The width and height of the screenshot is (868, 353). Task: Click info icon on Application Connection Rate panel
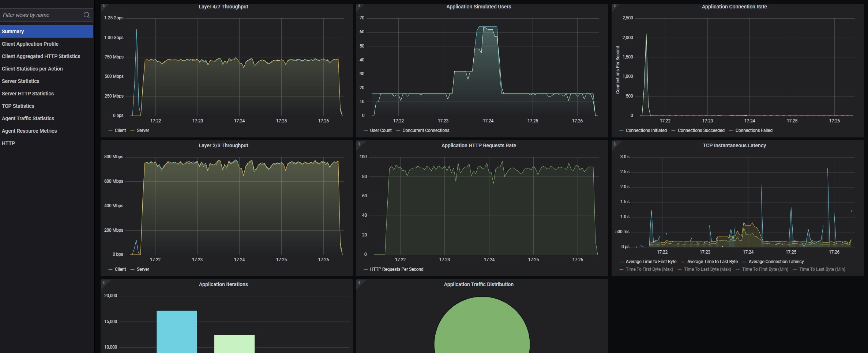(x=615, y=6)
